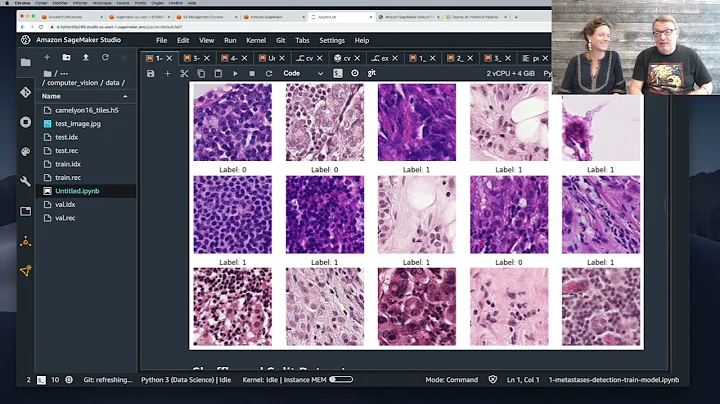Screen dimensions: 720x404
Task: Close the '1-' notebook tab
Action: (x=169, y=58)
